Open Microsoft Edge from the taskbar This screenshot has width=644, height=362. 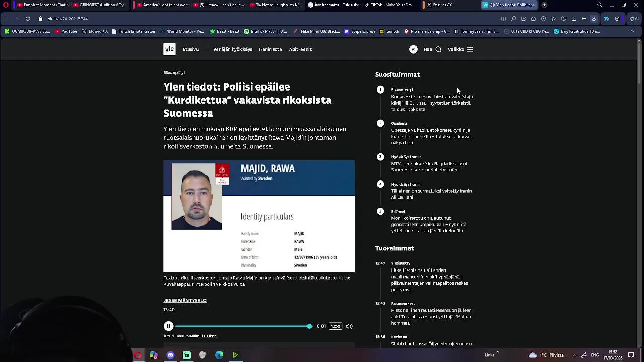(x=219, y=355)
